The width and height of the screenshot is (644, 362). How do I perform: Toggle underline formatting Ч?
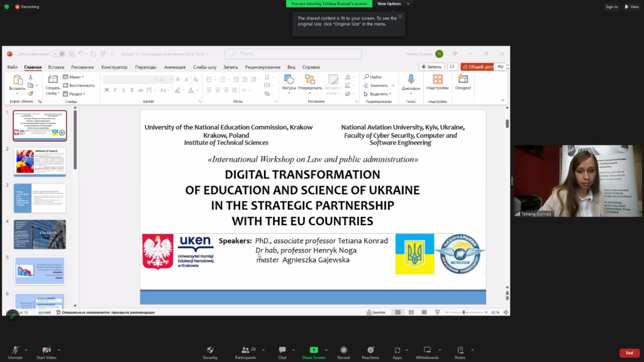click(x=124, y=90)
